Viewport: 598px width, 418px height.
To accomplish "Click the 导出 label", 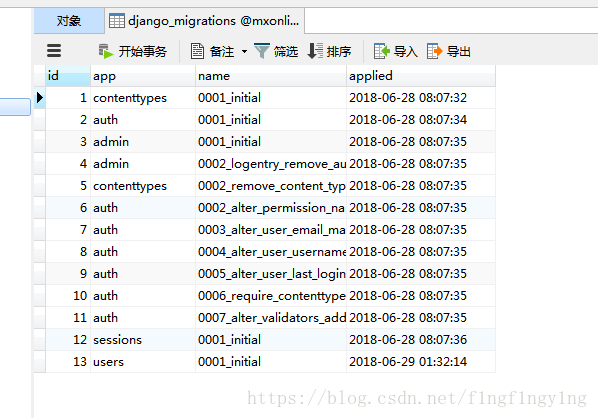I will (x=458, y=51).
